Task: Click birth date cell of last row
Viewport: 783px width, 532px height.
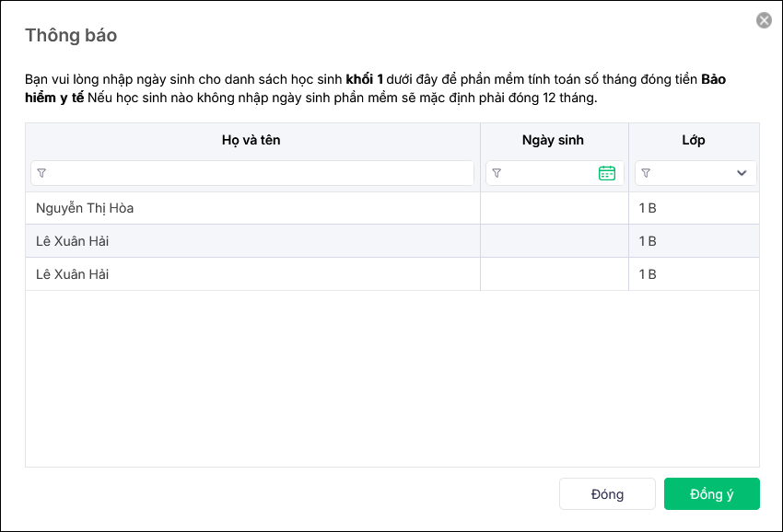Action: 554,274
